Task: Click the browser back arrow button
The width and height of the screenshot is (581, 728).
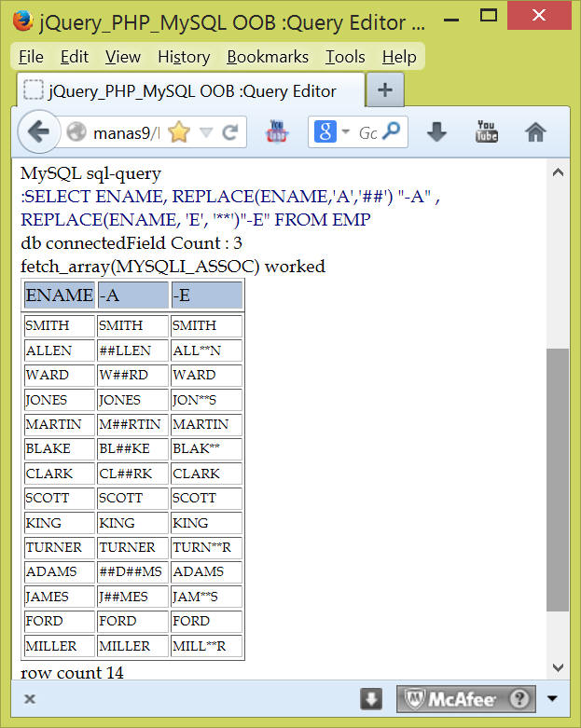Action: pyautogui.click(x=38, y=132)
